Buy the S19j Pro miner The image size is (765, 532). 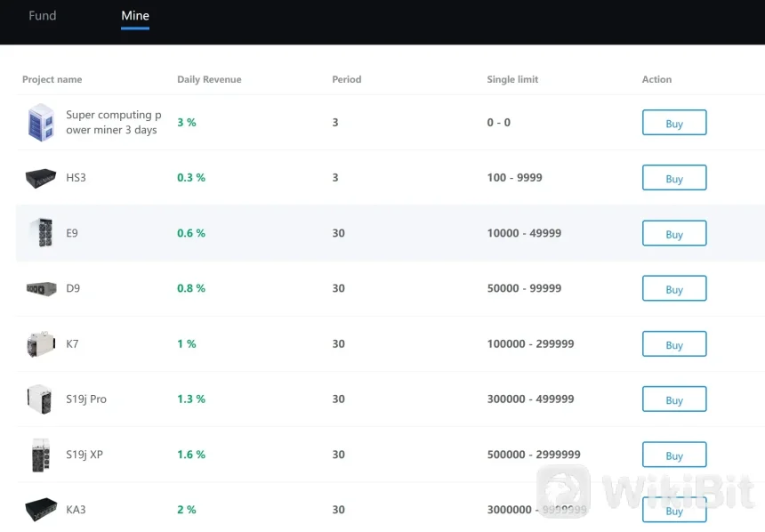674,399
